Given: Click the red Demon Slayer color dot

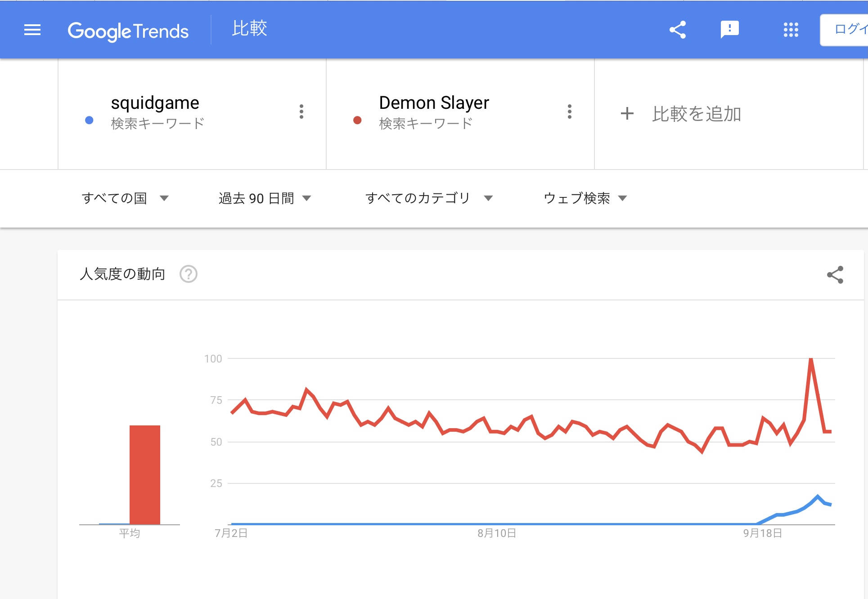Looking at the screenshot, I should [x=357, y=120].
